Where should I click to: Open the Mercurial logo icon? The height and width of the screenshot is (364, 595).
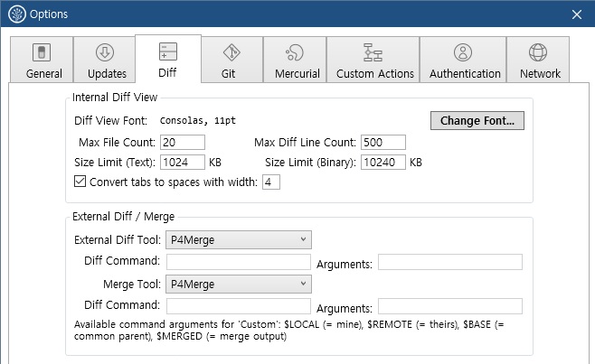pos(295,52)
